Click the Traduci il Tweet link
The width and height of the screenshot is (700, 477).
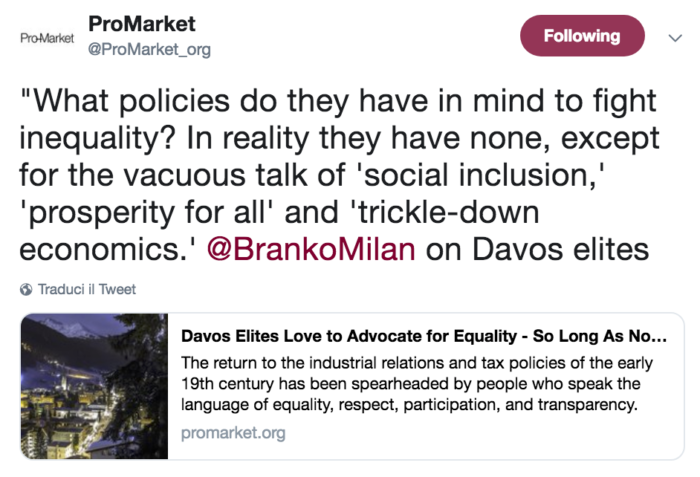point(86,290)
